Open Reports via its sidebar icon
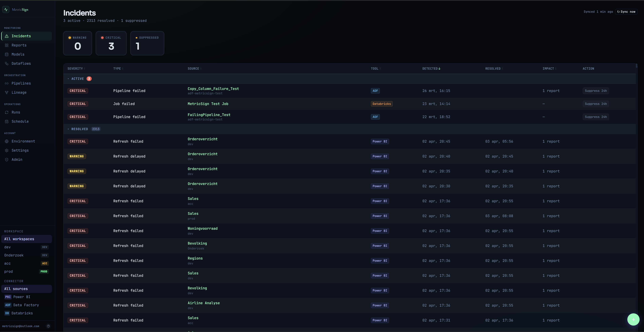 [x=7, y=45]
